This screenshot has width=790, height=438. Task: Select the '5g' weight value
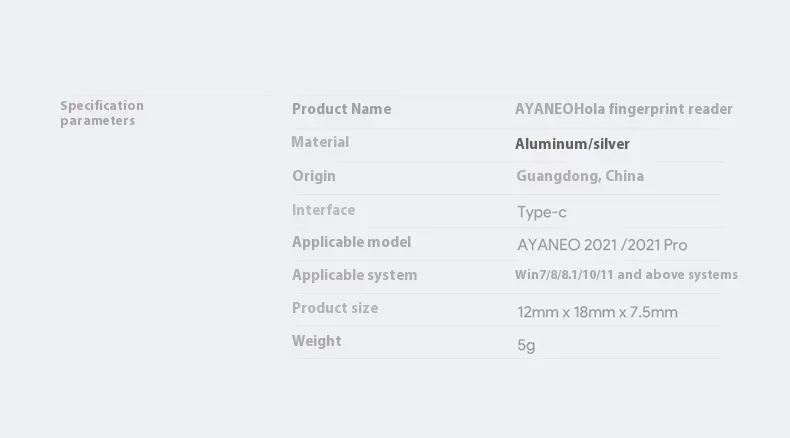point(526,345)
